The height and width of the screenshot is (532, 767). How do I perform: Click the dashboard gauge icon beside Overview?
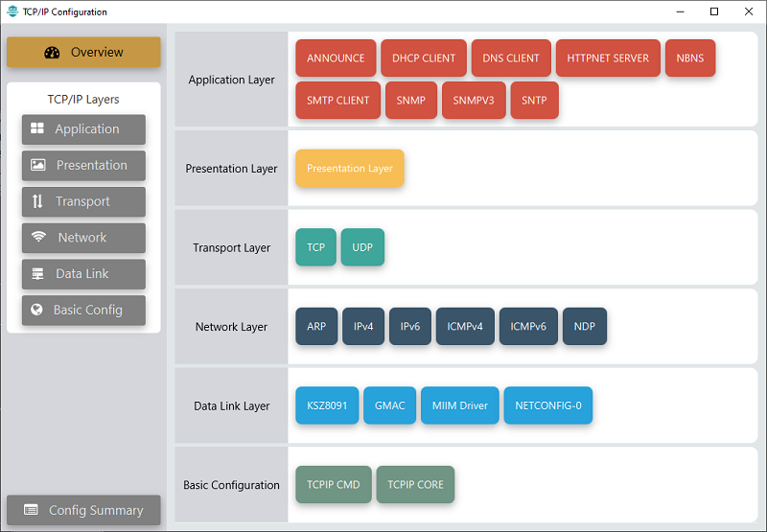click(x=52, y=53)
